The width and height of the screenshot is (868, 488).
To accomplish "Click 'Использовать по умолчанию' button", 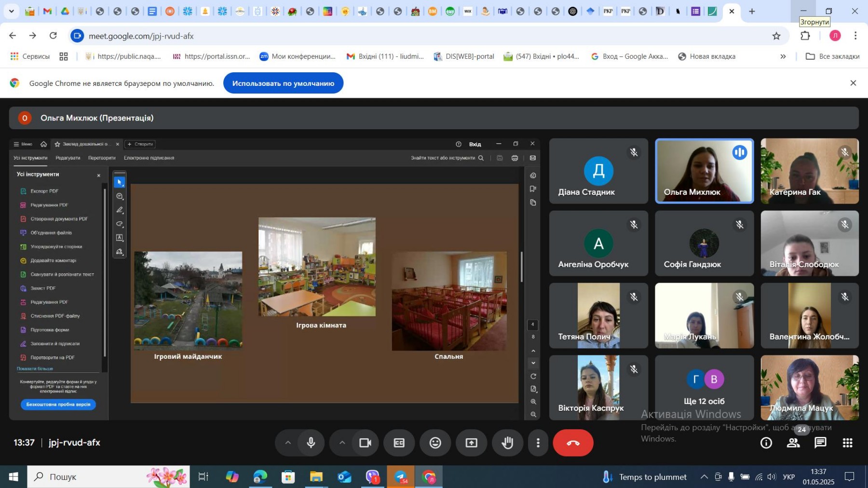I will [283, 83].
